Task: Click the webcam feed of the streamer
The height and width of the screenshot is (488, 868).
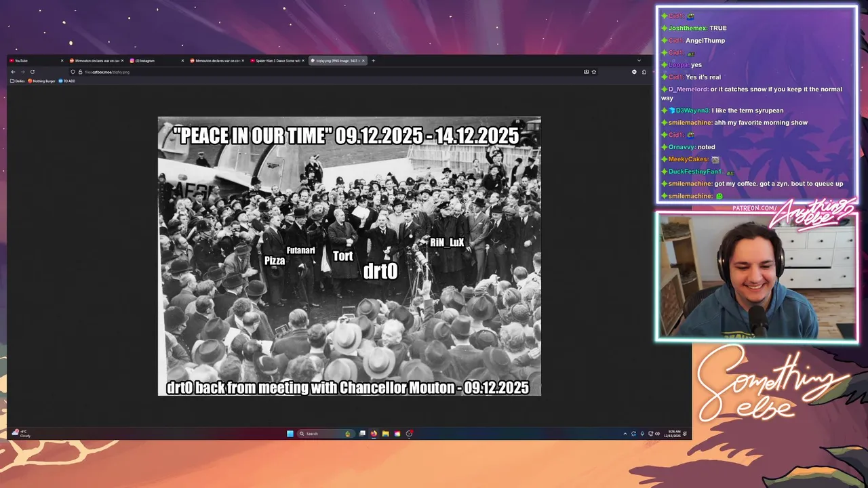Action: [756, 277]
